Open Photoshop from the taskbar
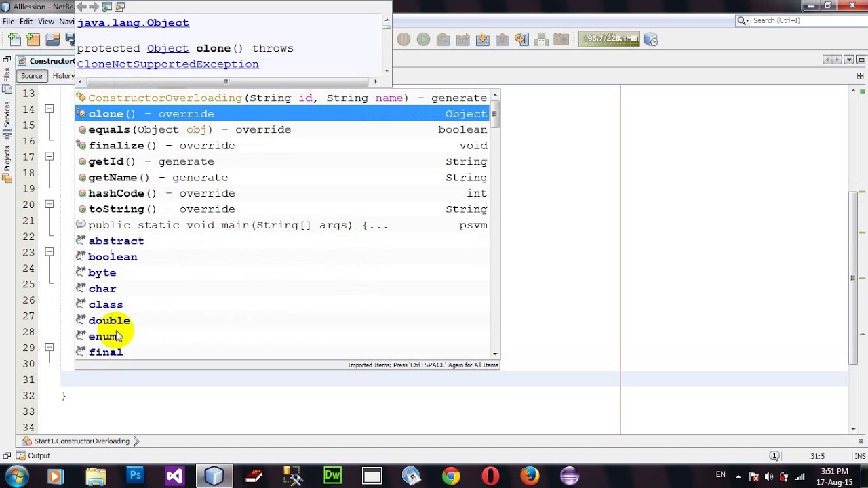The height and width of the screenshot is (488, 868). coord(135,476)
